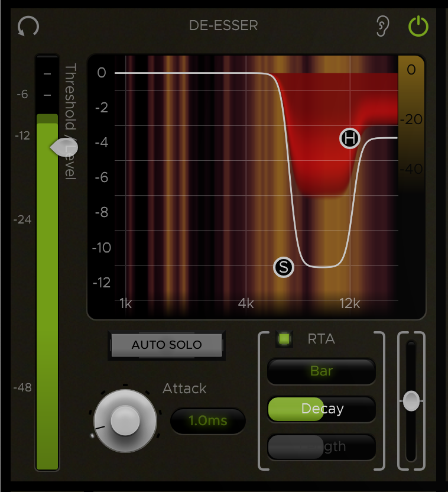
Task: Click the greyed length slider
Action: [322, 447]
